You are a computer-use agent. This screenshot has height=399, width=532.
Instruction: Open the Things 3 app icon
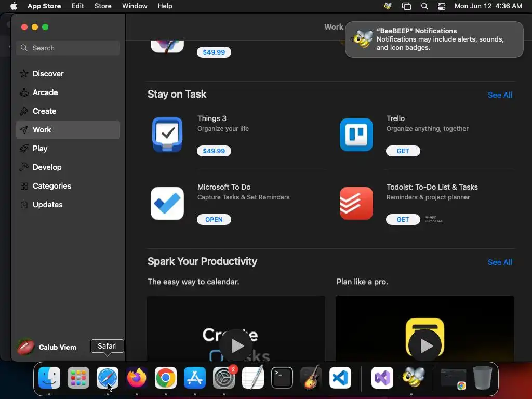coord(167,135)
